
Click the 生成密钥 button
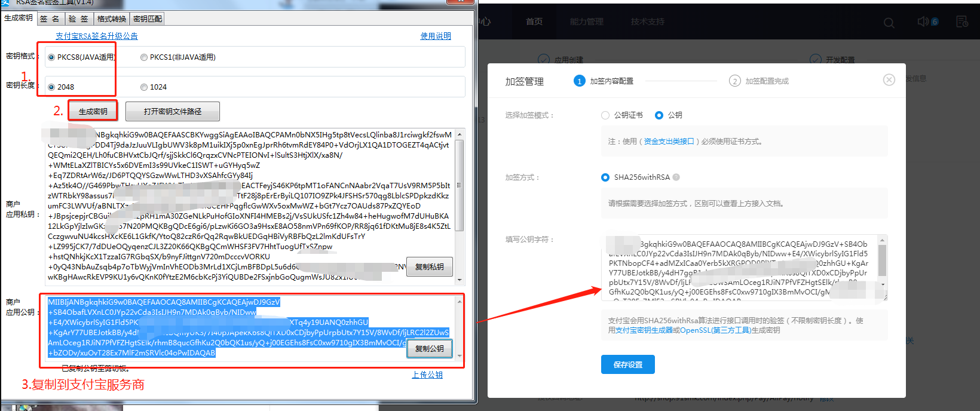pyautogui.click(x=93, y=111)
